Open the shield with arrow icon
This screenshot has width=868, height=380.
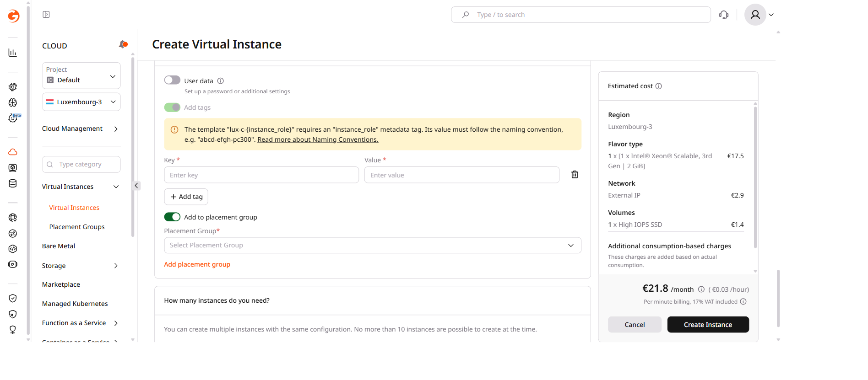click(x=13, y=314)
